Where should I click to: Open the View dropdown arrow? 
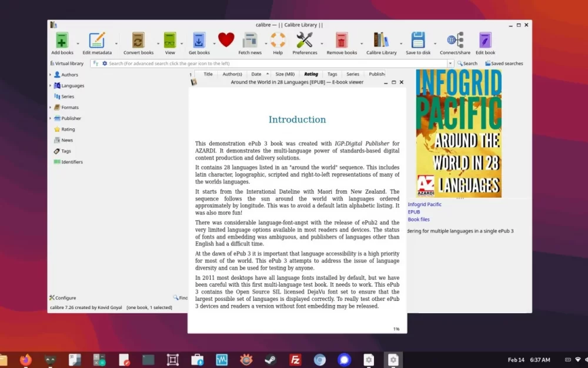coord(182,44)
